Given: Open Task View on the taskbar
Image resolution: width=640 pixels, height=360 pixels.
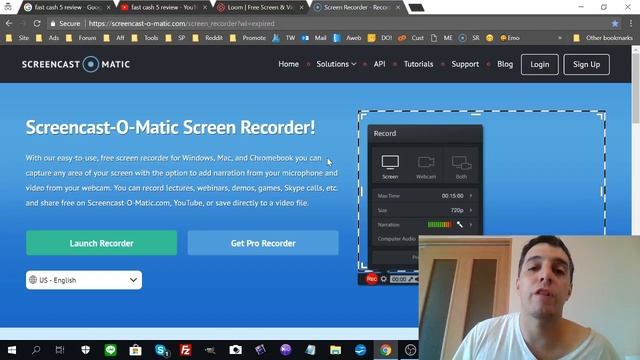Looking at the screenshot, I should 60,350.
